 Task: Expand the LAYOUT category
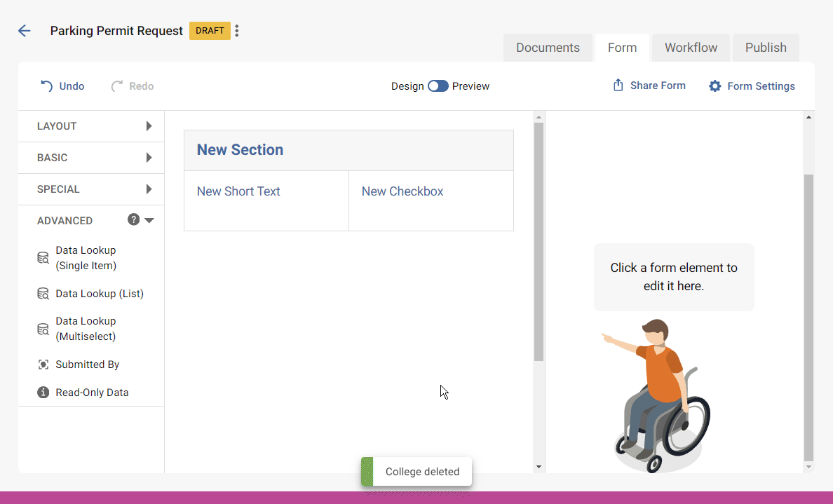pos(149,126)
